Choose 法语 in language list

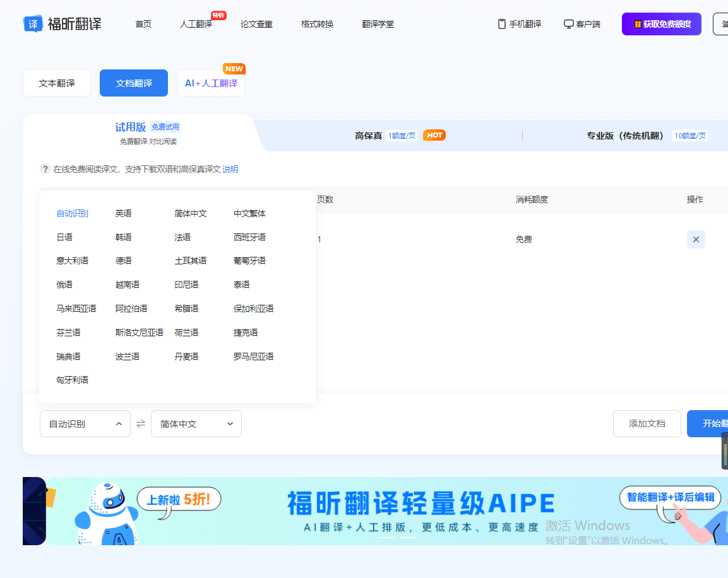(182, 237)
